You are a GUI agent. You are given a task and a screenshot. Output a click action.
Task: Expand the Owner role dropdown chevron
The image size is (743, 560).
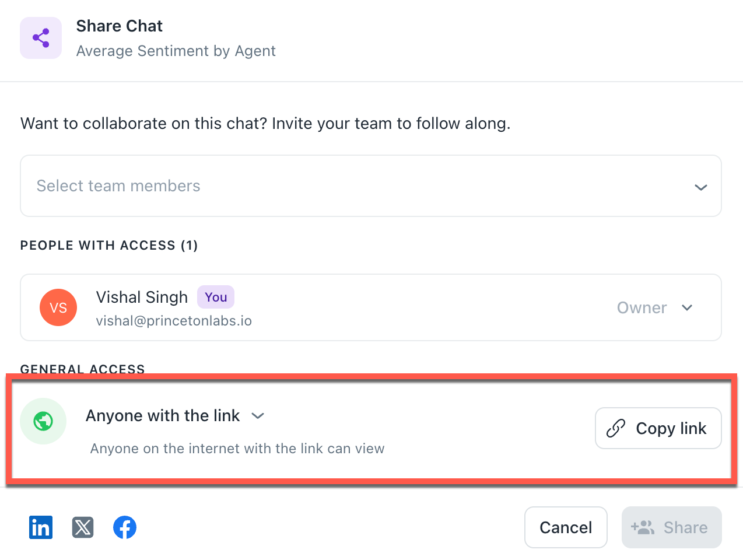point(687,307)
